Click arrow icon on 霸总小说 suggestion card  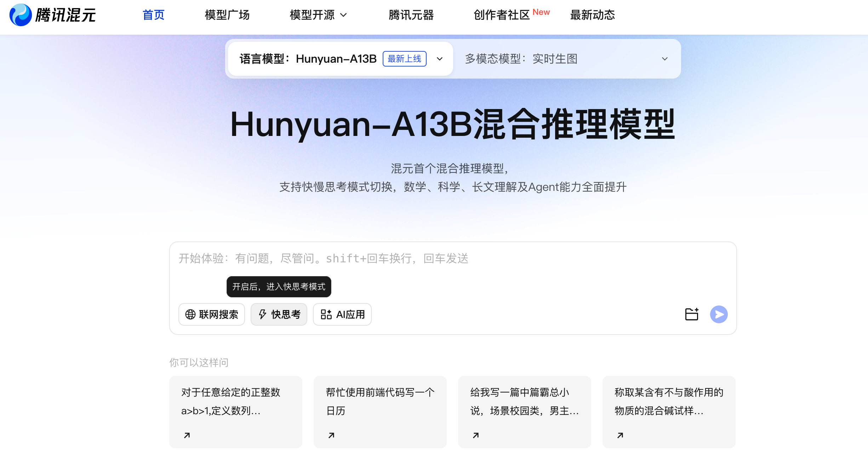(x=476, y=435)
